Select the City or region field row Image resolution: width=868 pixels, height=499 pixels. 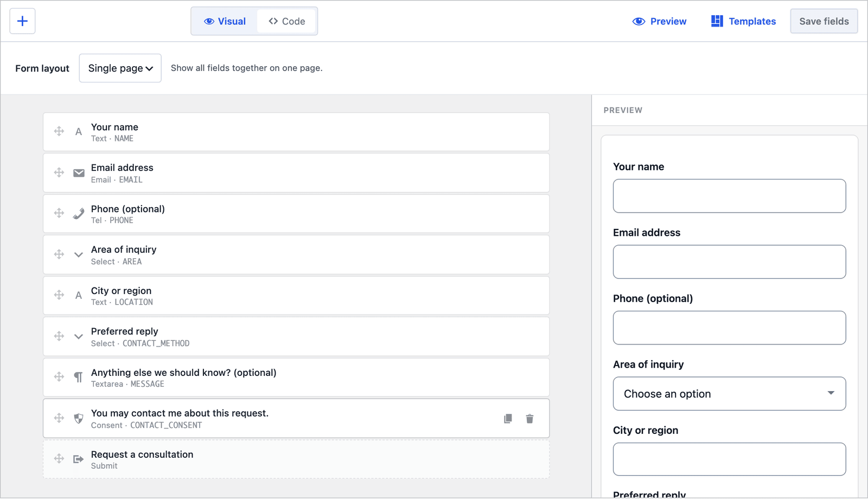pyautogui.click(x=296, y=296)
